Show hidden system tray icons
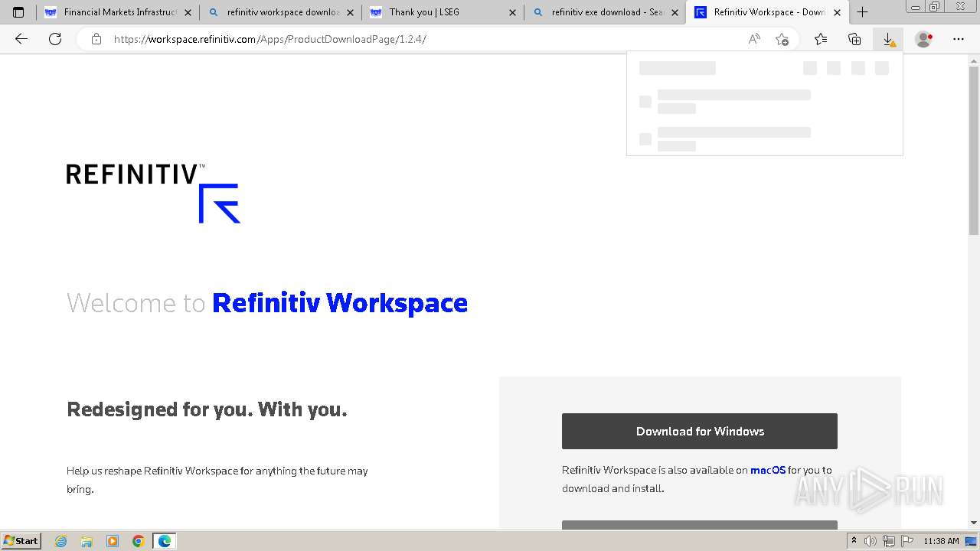 [854, 541]
